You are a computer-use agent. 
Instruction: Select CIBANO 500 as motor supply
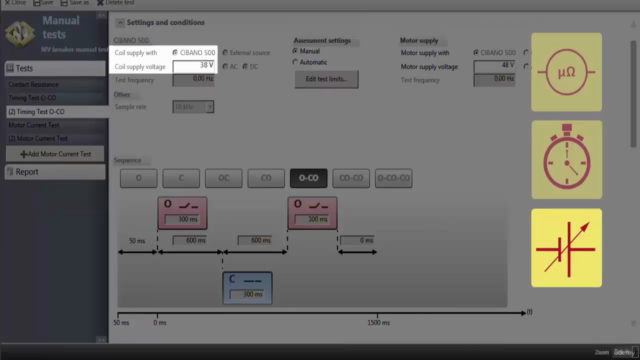point(476,53)
